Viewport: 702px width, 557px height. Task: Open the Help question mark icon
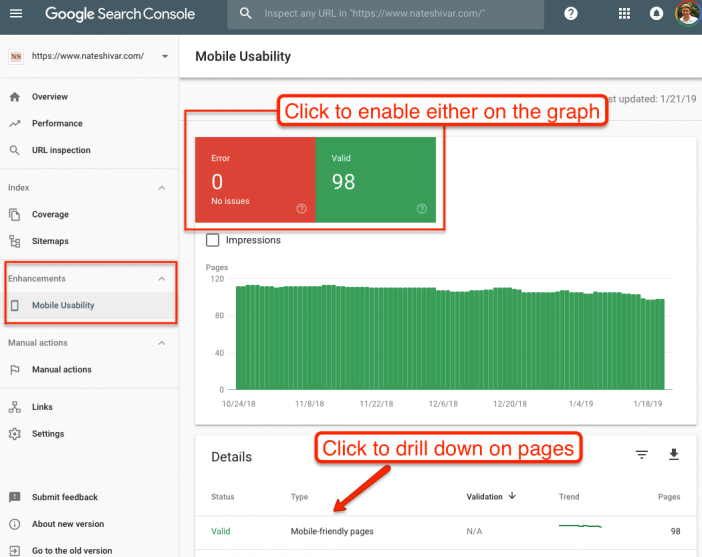571,13
